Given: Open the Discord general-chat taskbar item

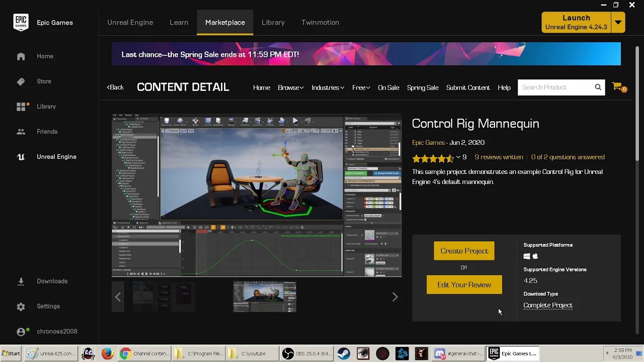Looking at the screenshot, I should coord(459,353).
